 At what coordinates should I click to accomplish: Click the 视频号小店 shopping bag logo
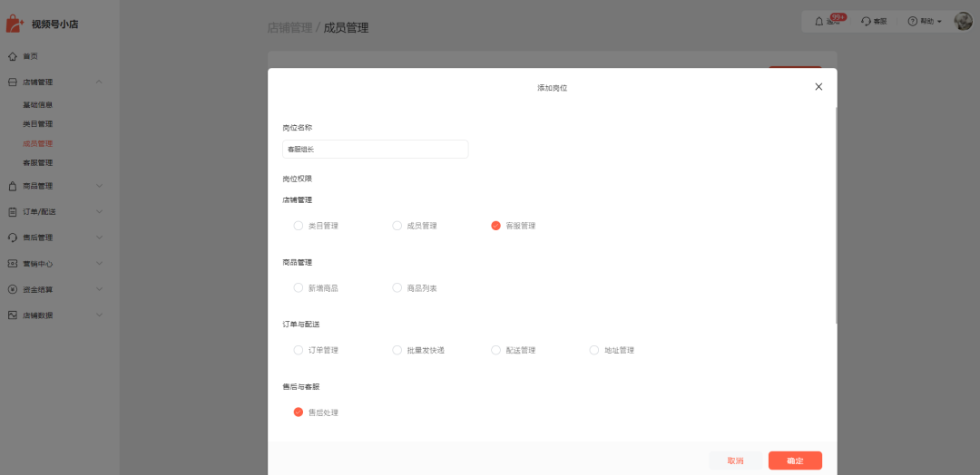coord(15,24)
